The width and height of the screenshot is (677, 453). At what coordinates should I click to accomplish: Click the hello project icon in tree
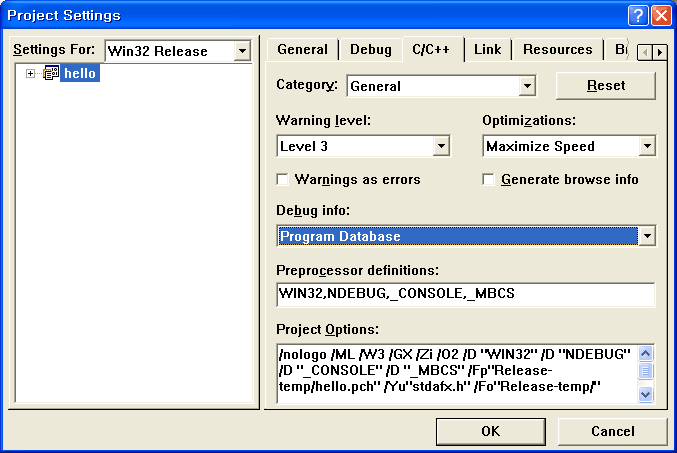point(50,74)
